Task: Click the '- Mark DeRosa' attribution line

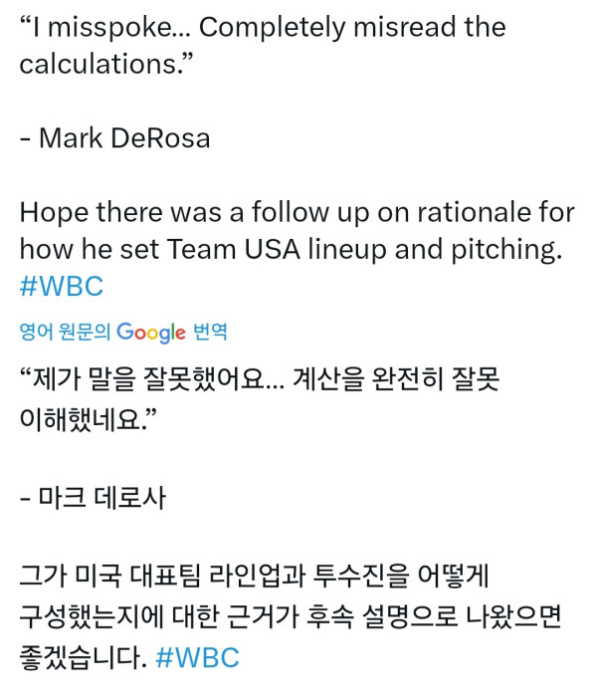Action: [x=114, y=137]
